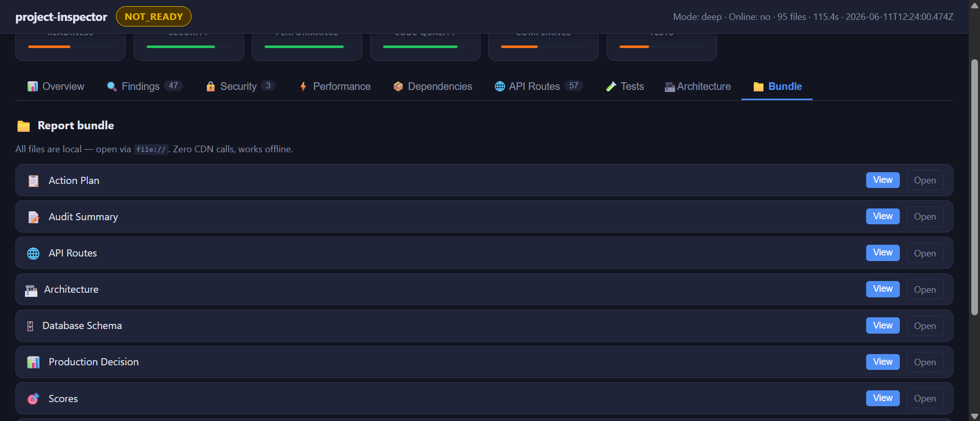Click the project-inspector title
Image resolution: width=980 pixels, height=421 pixels.
61,17
